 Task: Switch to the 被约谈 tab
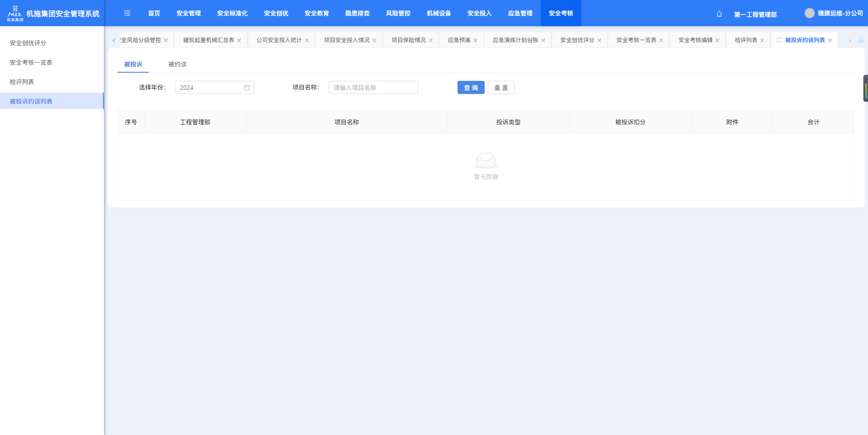point(177,65)
